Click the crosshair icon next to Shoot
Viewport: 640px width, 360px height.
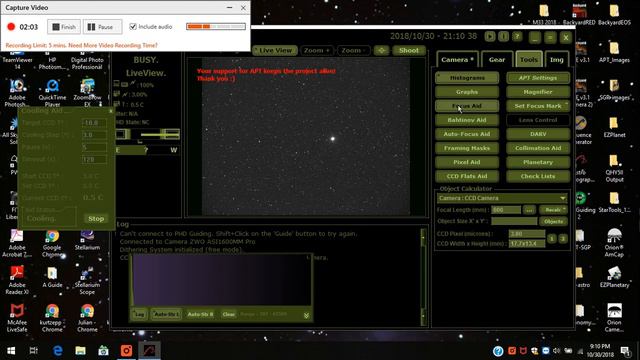point(382,50)
